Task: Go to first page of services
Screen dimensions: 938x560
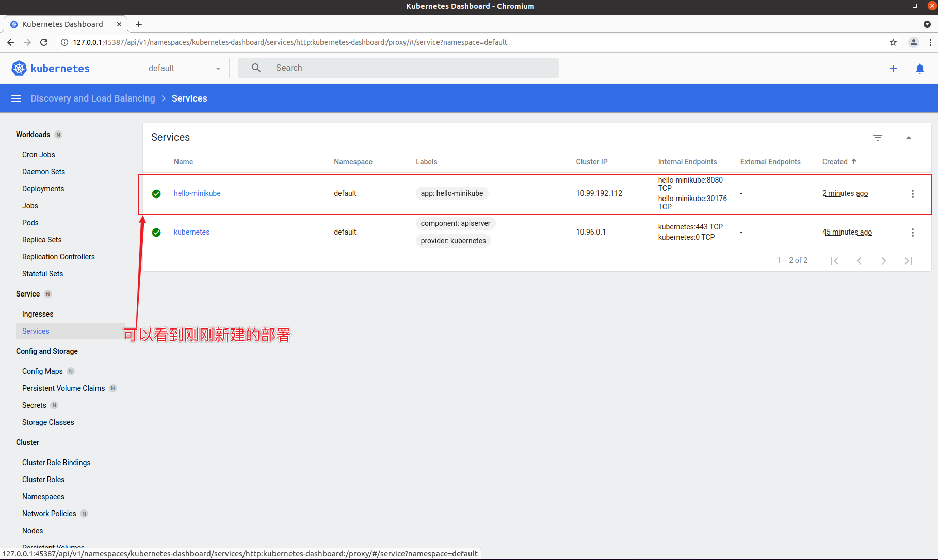Action: tap(834, 261)
